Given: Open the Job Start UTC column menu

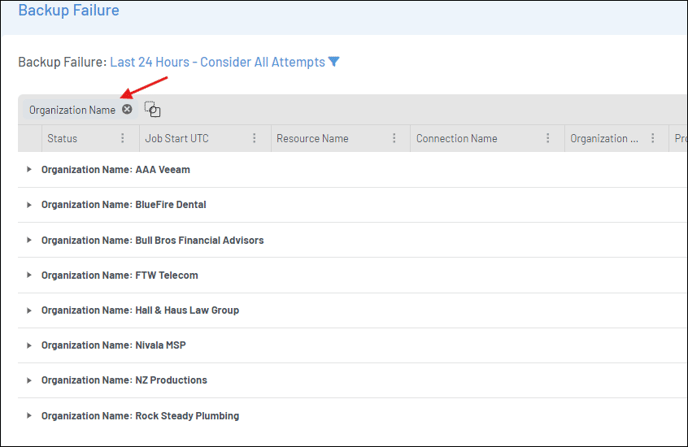Looking at the screenshot, I should tap(254, 138).
